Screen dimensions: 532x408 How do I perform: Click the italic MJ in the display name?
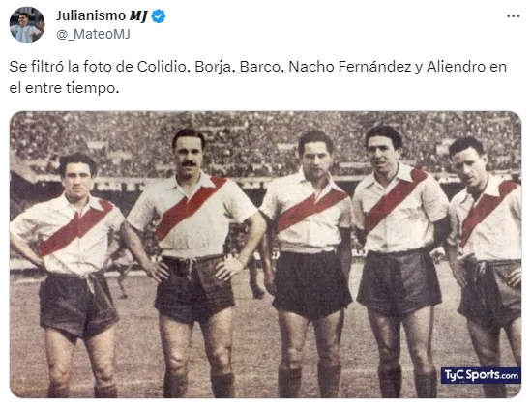tap(138, 15)
